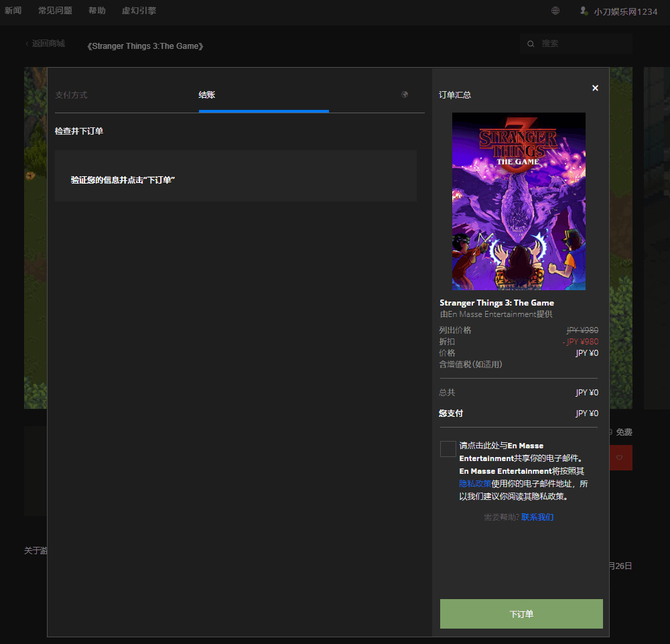Open 常见问题 in the top navigation
Viewport: 670px width, 644px height.
pos(55,11)
